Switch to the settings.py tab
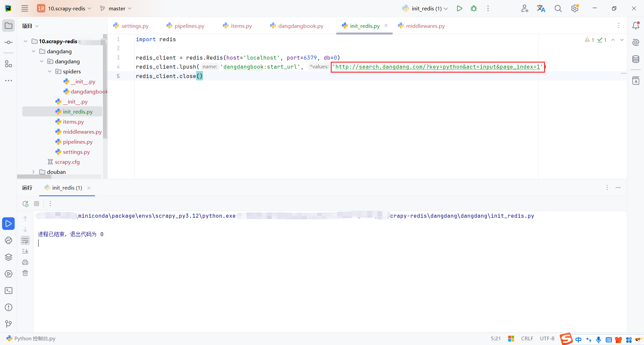The width and height of the screenshot is (644, 345). pos(131,26)
